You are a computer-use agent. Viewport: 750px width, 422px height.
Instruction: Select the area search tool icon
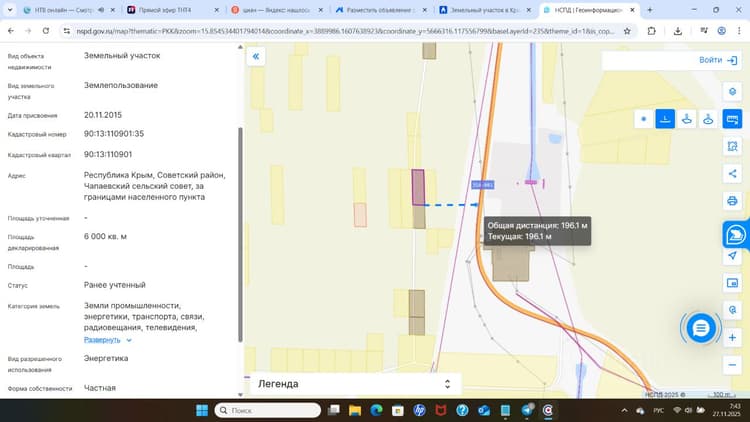point(732,146)
